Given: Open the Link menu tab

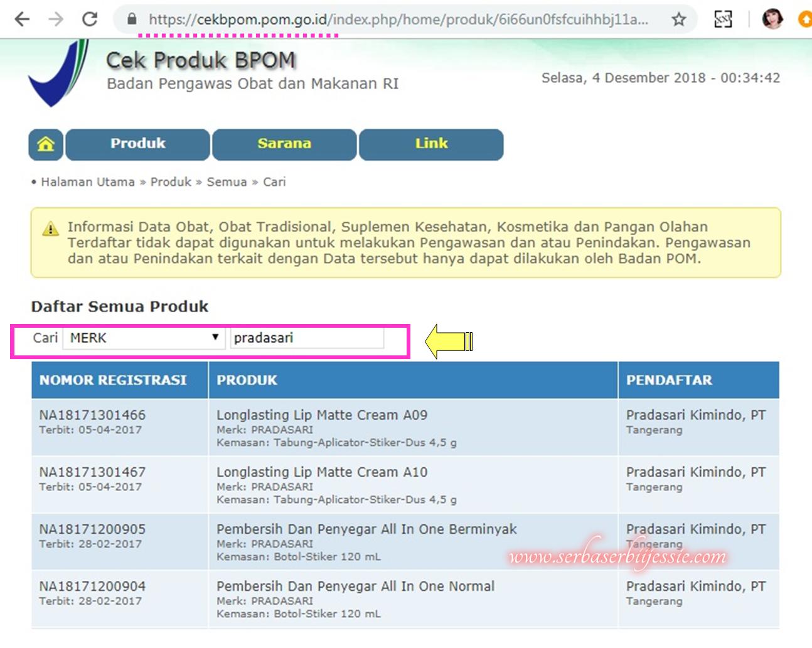Looking at the screenshot, I should click(x=431, y=144).
